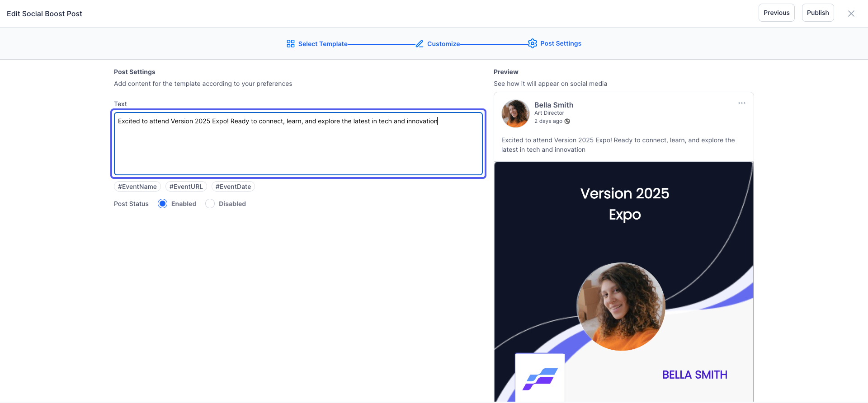Close the Edit Social Boost Post dialog
Image resolution: width=868 pixels, height=403 pixels.
coord(851,14)
